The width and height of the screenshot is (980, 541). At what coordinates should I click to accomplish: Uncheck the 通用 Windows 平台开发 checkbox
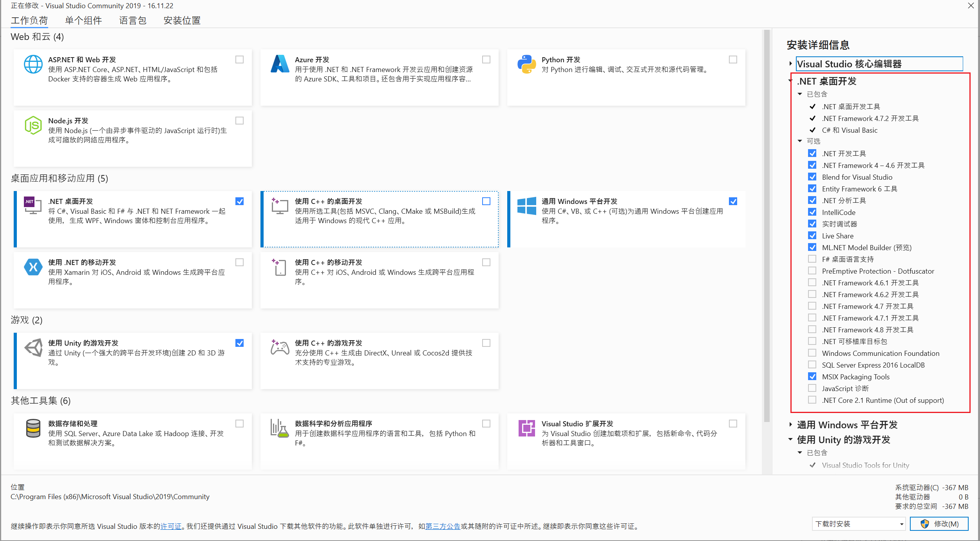(x=733, y=201)
